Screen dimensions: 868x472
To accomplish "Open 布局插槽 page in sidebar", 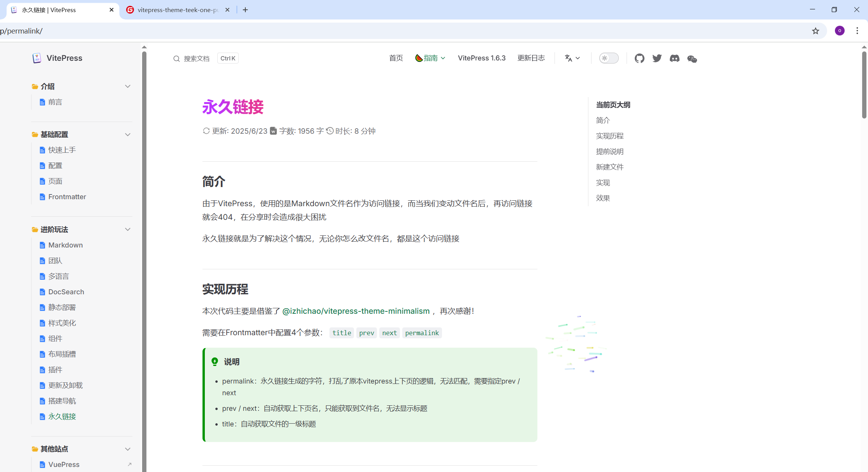I will pyautogui.click(x=62, y=354).
